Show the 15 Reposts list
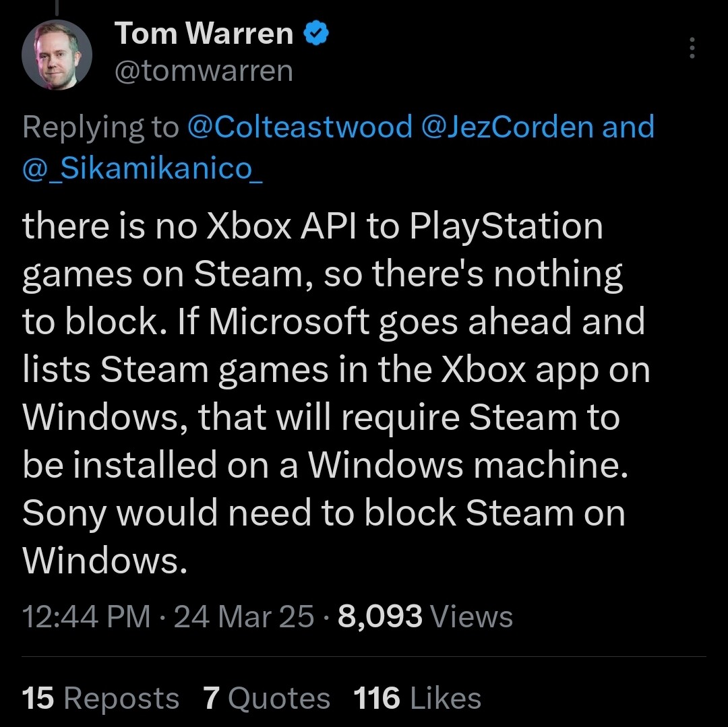Screen dimensions: 728x727 point(100,698)
